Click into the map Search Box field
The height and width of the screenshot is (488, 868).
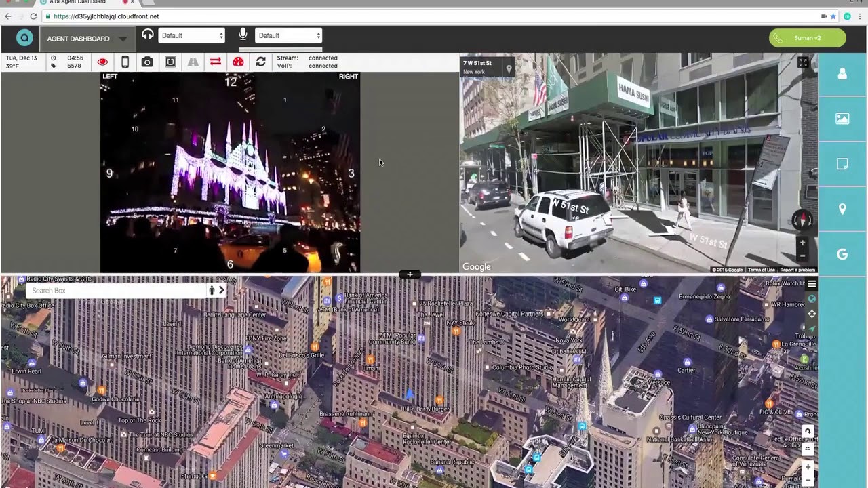[x=115, y=290]
